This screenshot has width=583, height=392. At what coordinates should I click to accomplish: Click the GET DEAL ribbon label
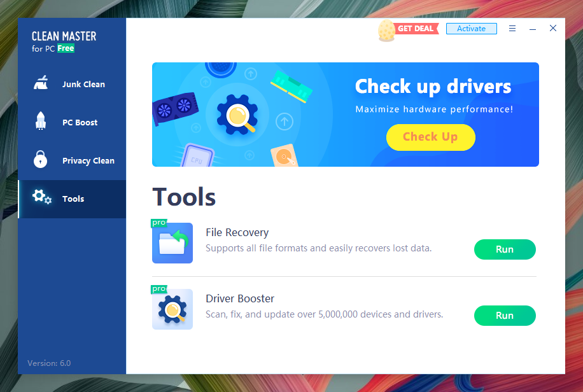click(x=416, y=29)
